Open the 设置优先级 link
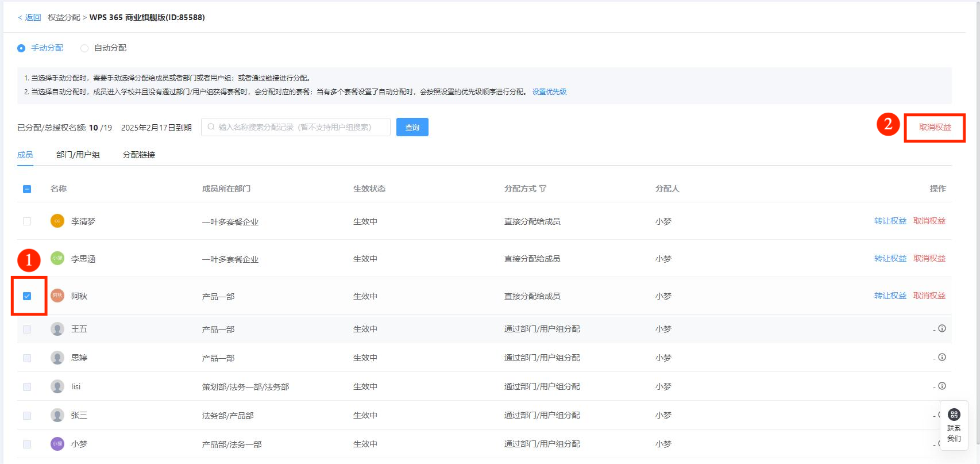The height and width of the screenshot is (464, 980). coord(549,92)
